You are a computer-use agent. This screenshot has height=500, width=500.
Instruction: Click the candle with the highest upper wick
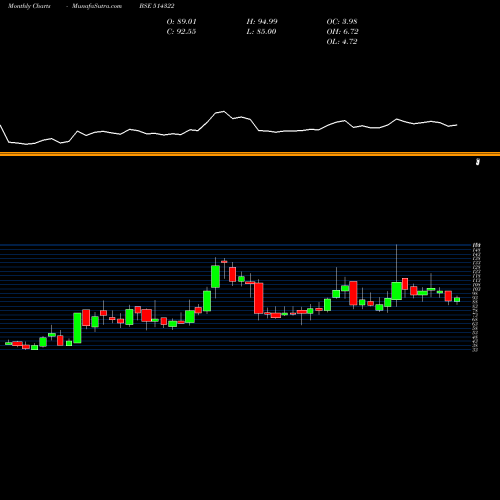pos(397,291)
